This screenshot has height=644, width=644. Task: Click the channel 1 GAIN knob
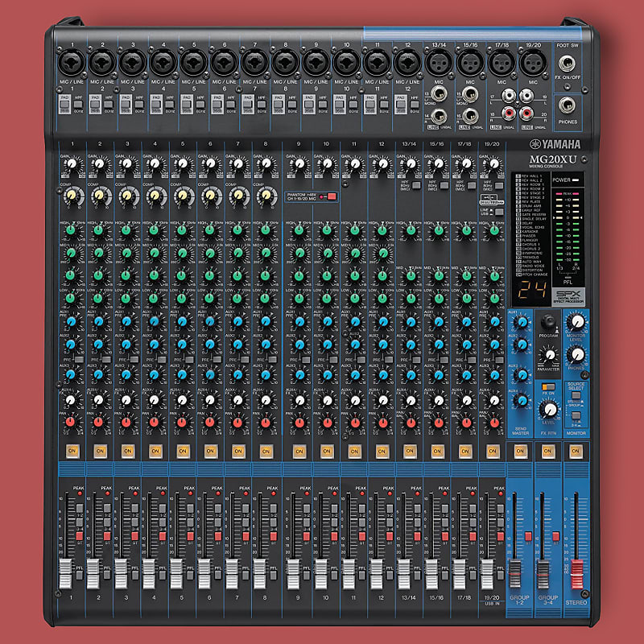tap(72, 163)
